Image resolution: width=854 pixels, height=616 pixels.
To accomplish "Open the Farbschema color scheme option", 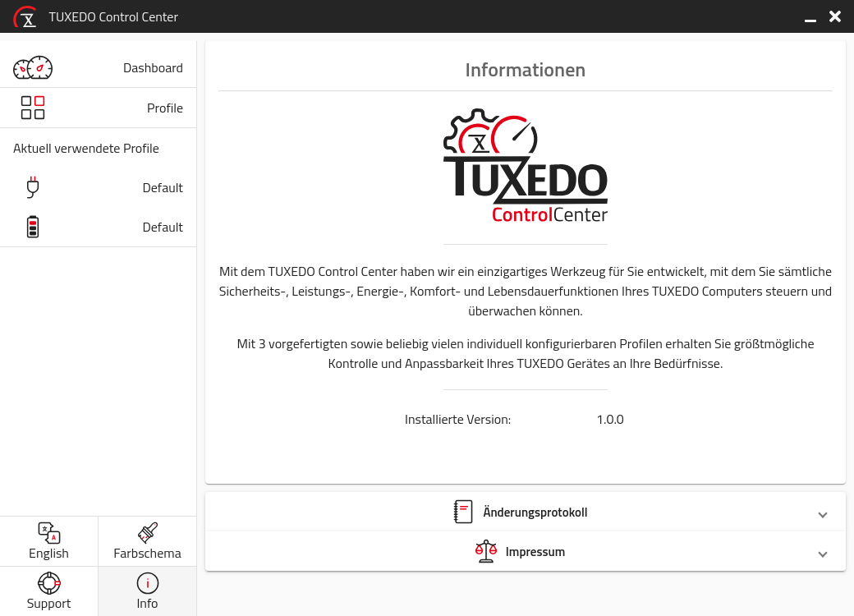I will pos(148,541).
